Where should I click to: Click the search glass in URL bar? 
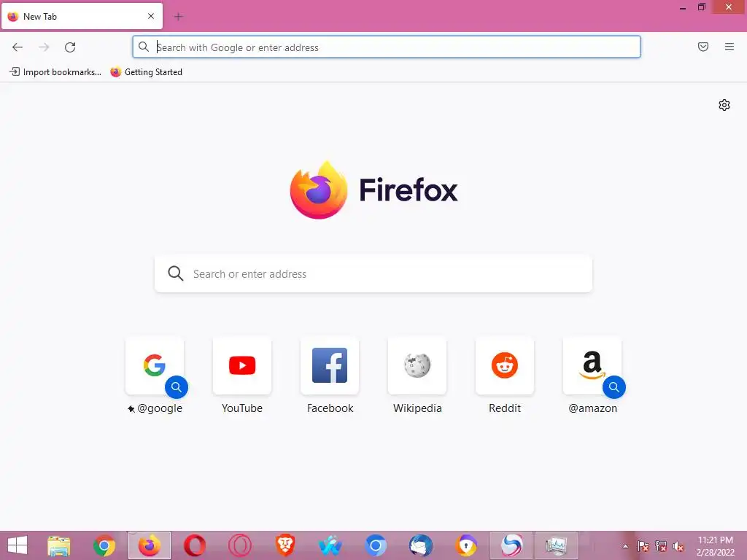(144, 47)
